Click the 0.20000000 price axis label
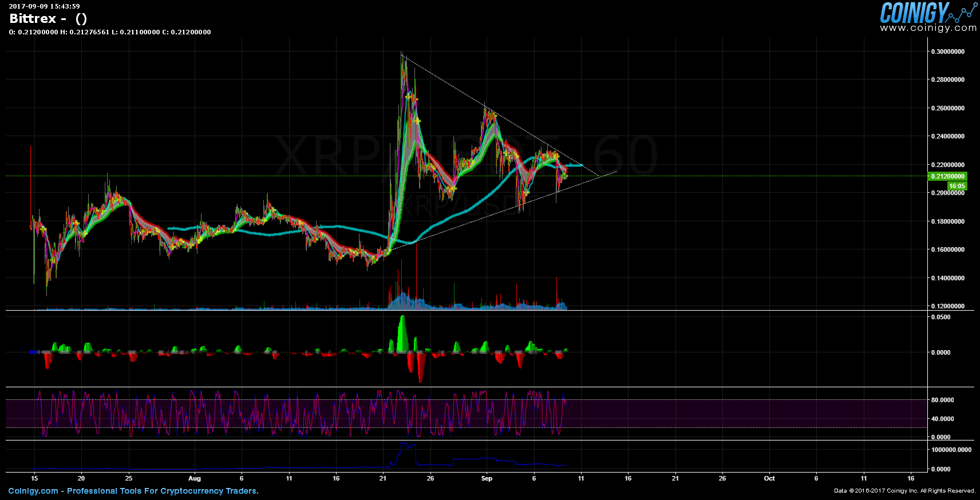Viewport: 980px width, 500px height. [948, 193]
